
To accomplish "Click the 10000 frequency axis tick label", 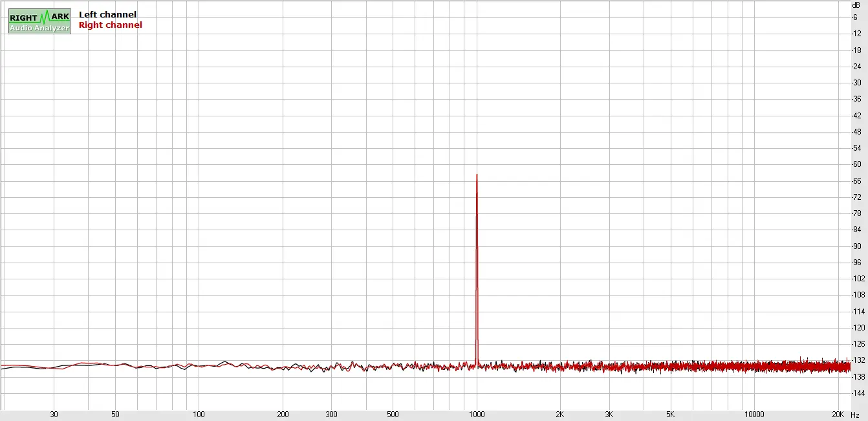I will click(x=754, y=415).
